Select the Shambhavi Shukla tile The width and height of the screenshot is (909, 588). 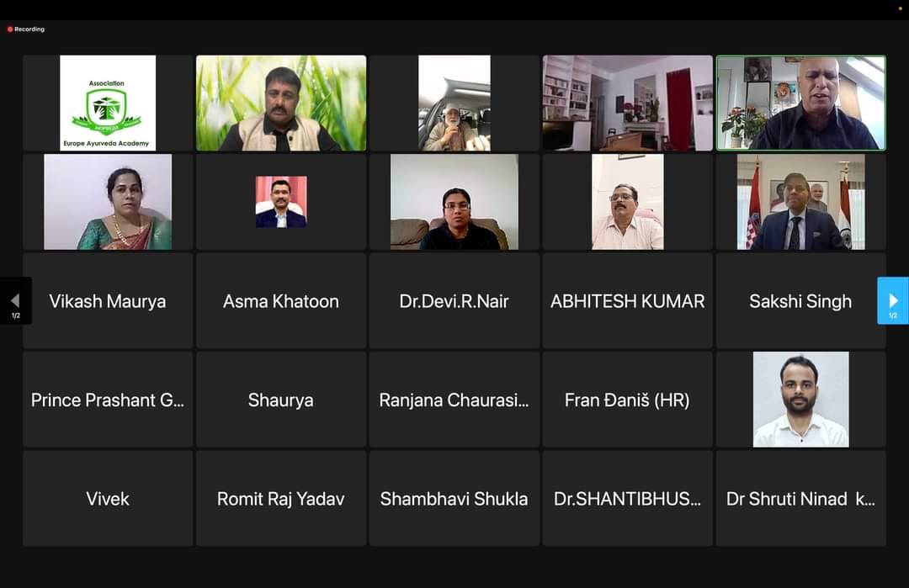454,498
